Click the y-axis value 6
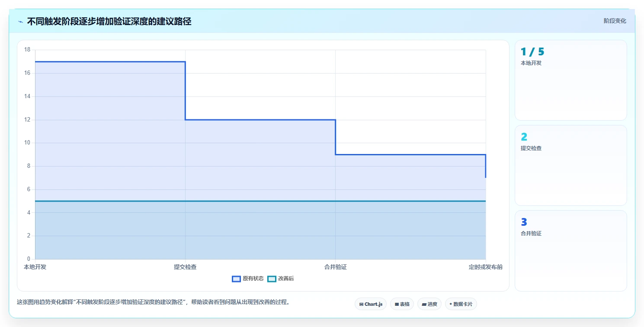Screen dimensions: 644x327 click(29, 189)
